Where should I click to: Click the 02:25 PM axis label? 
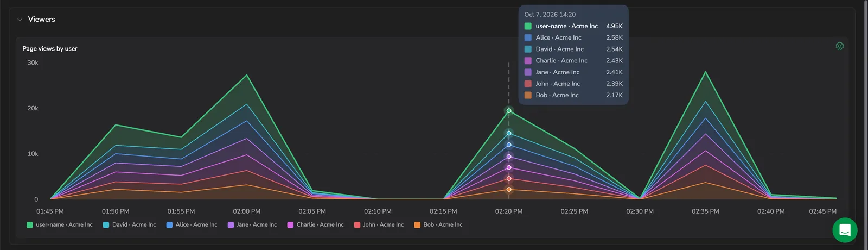pyautogui.click(x=575, y=211)
